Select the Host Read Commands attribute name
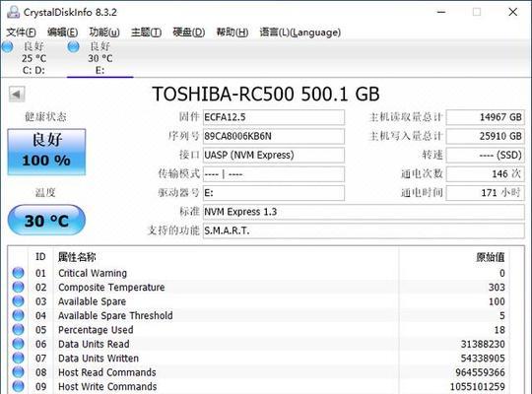The height and width of the screenshot is (394, 532). 107,372
